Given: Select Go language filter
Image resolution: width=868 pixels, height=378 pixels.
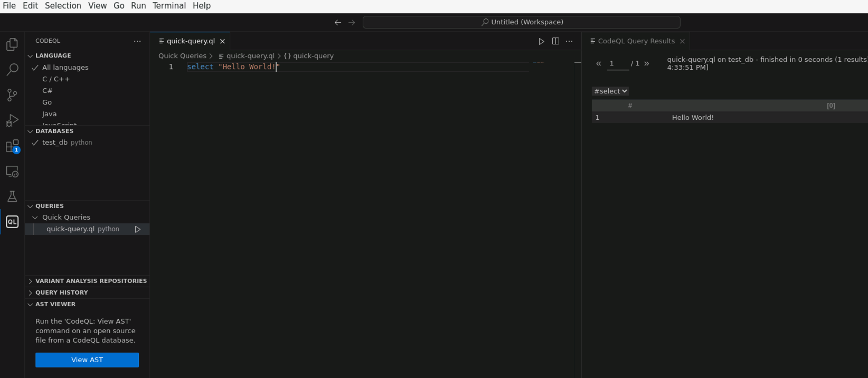Looking at the screenshot, I should pos(47,102).
